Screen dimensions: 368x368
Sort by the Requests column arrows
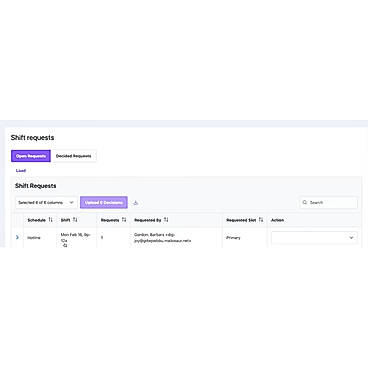click(124, 220)
